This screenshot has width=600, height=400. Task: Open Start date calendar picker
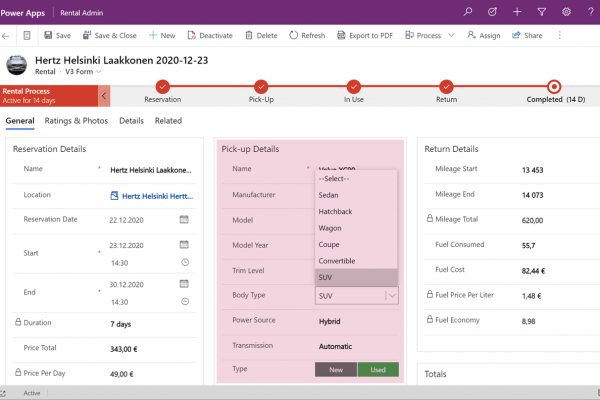tap(184, 245)
